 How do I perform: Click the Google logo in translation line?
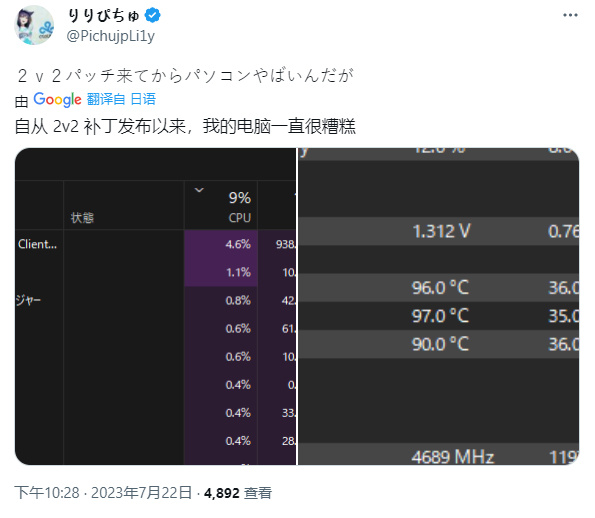tap(57, 99)
